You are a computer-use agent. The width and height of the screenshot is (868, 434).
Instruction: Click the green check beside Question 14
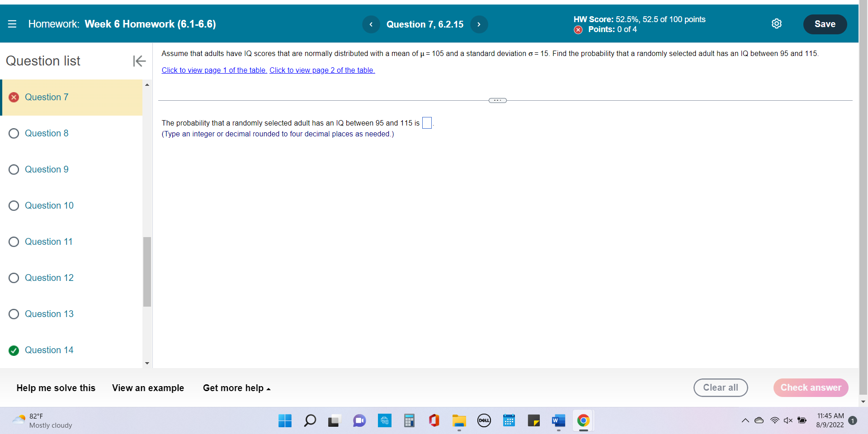[14, 350]
